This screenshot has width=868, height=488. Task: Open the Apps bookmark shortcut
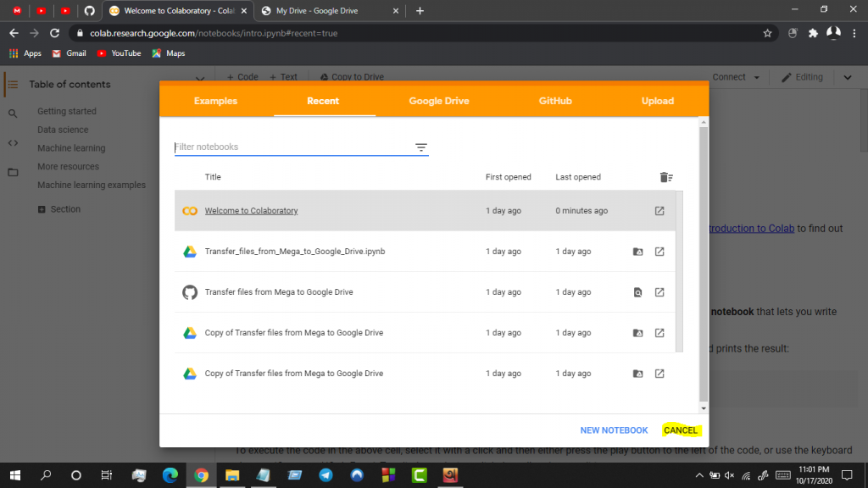point(25,53)
